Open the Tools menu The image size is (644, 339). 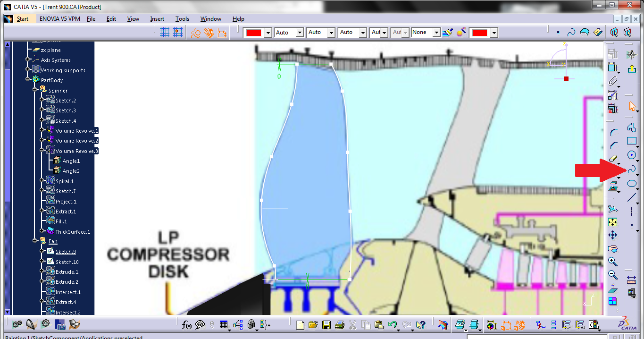(182, 19)
